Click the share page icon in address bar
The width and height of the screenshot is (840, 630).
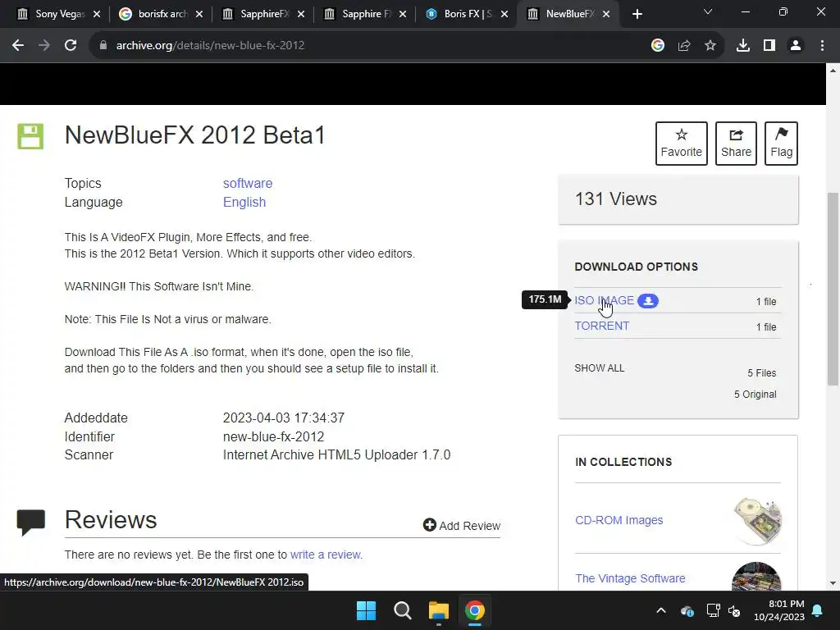pyautogui.click(x=684, y=46)
